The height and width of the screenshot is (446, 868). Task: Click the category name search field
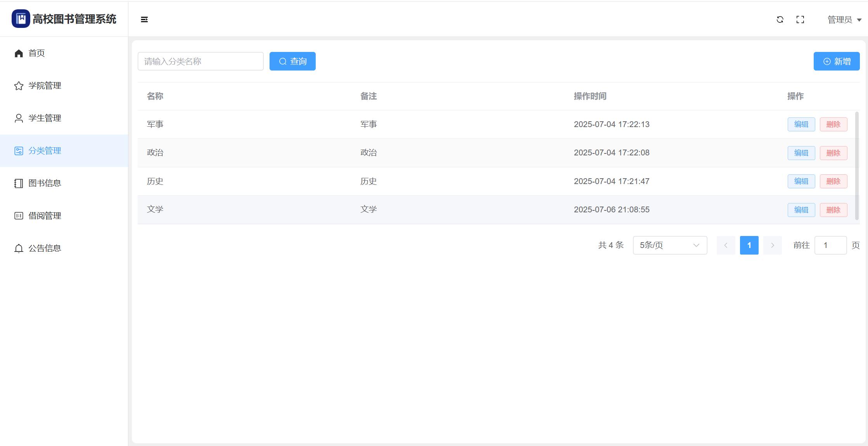201,61
